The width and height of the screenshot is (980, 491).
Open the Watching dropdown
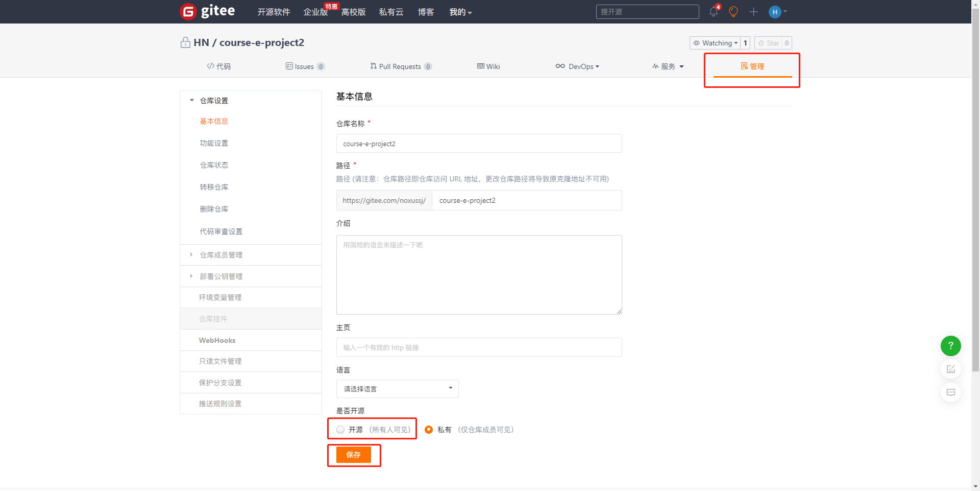(715, 43)
